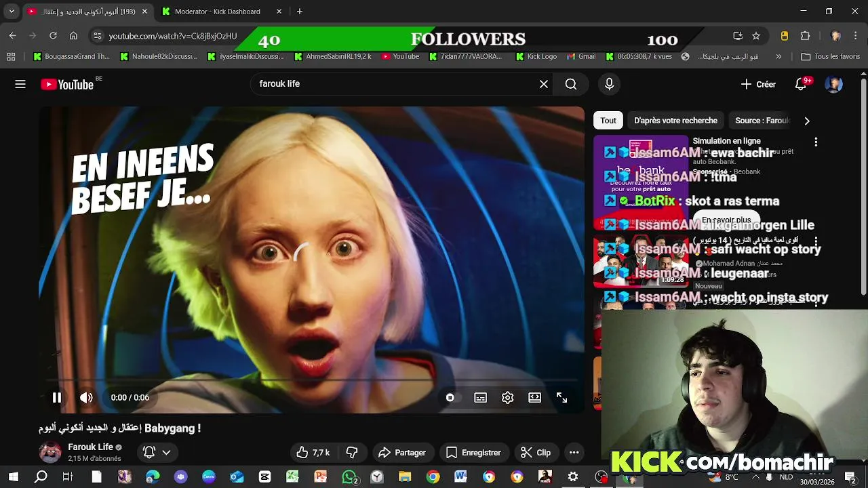Viewport: 868px width, 488px height.
Task: Switch to Moderator - Kick Dashboard tab
Action: click(x=218, y=12)
